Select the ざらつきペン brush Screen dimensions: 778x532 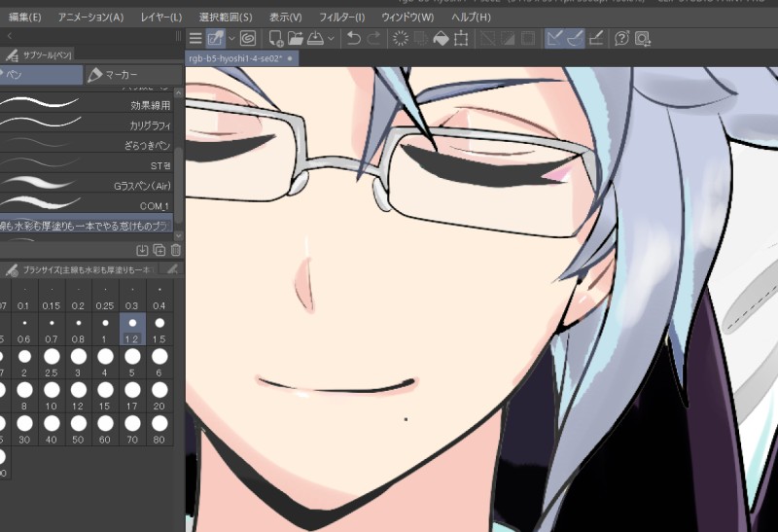point(87,143)
